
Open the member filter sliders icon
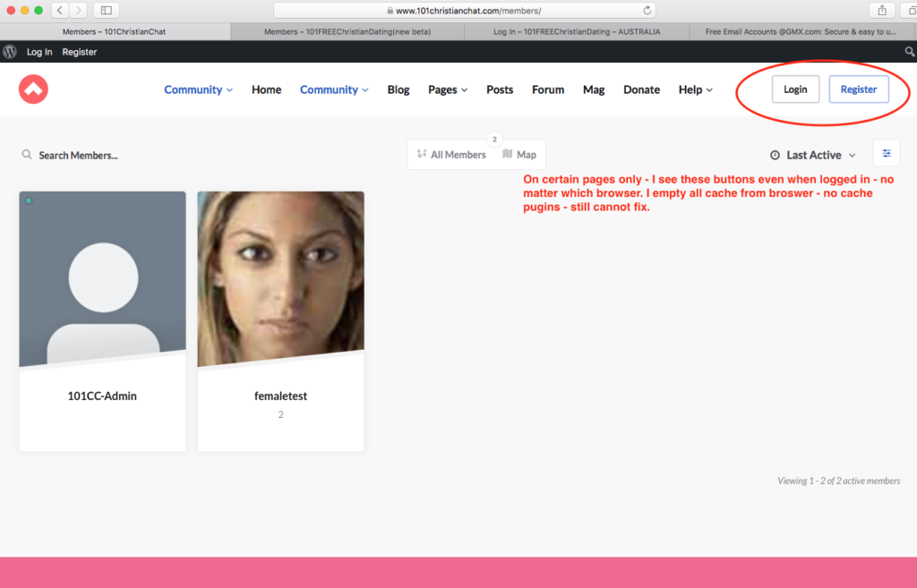click(887, 154)
